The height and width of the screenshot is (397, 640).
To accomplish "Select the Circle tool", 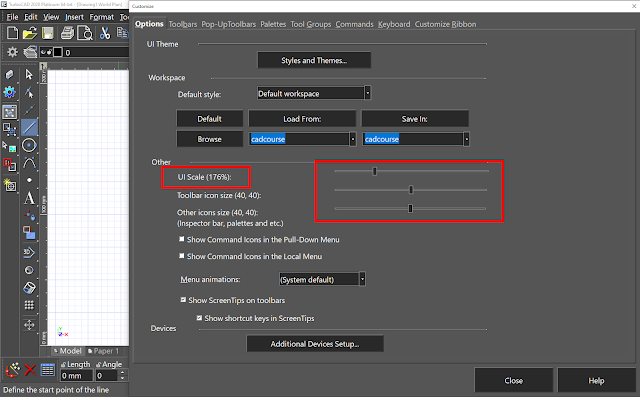I will [x=29, y=145].
